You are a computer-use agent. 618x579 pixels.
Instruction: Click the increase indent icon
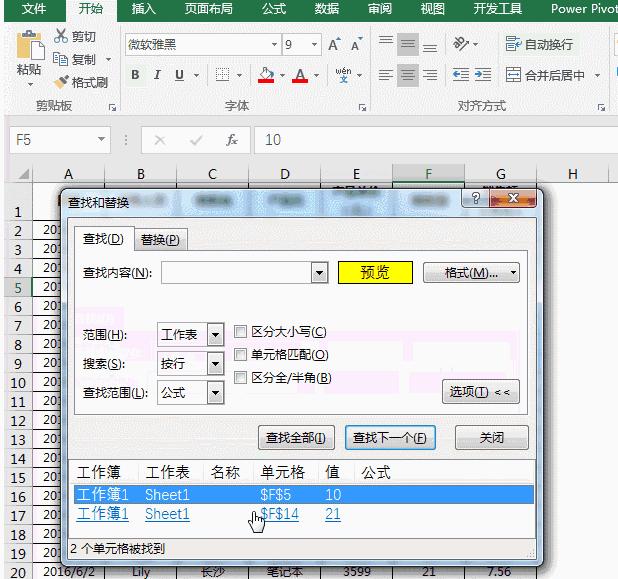483,74
